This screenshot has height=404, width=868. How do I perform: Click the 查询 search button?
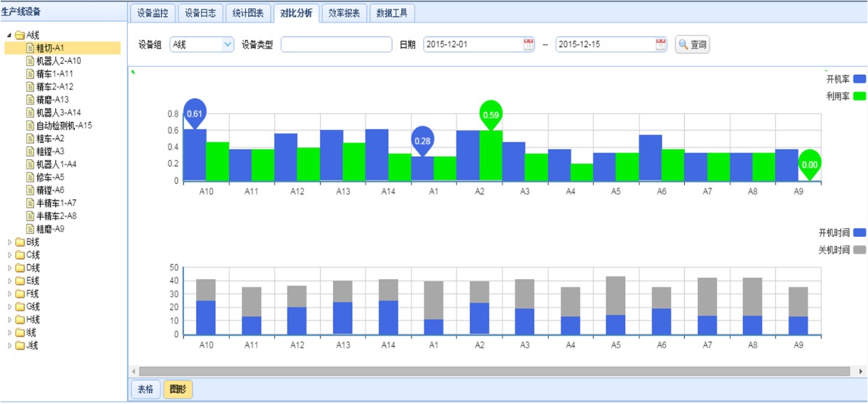pos(692,45)
